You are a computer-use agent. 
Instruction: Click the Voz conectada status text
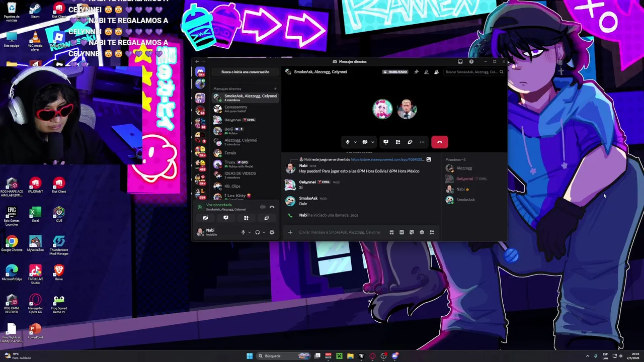pyautogui.click(x=219, y=205)
